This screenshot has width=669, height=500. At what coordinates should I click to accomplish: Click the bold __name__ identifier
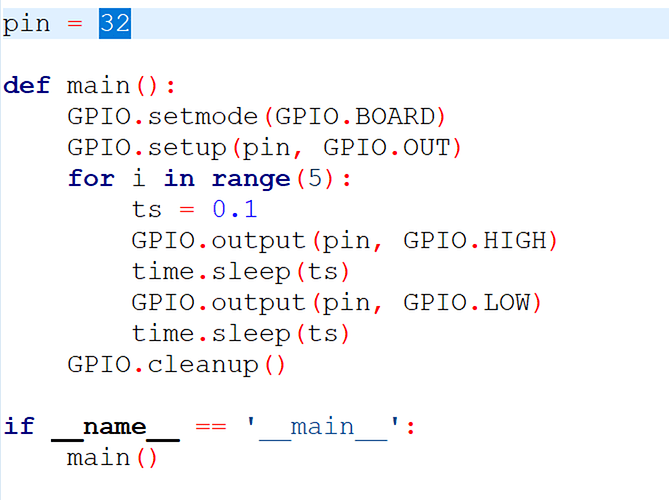pyautogui.click(x=115, y=427)
